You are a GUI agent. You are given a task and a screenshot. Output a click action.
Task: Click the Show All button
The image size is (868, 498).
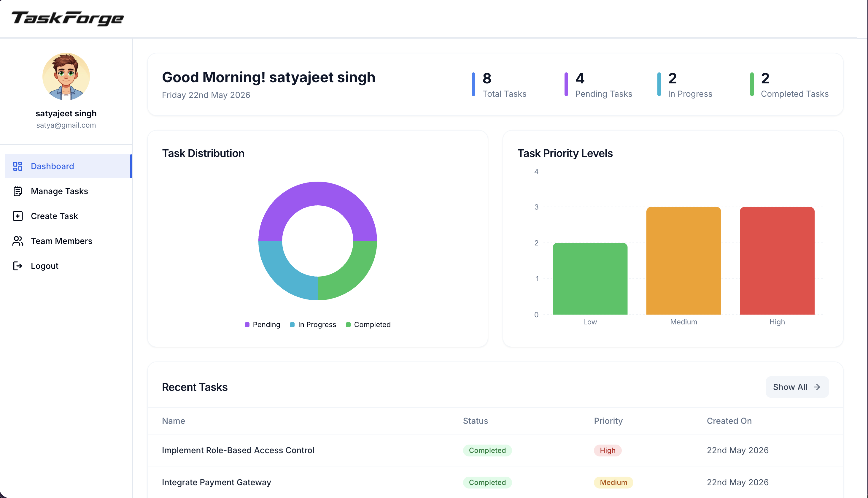tap(797, 387)
